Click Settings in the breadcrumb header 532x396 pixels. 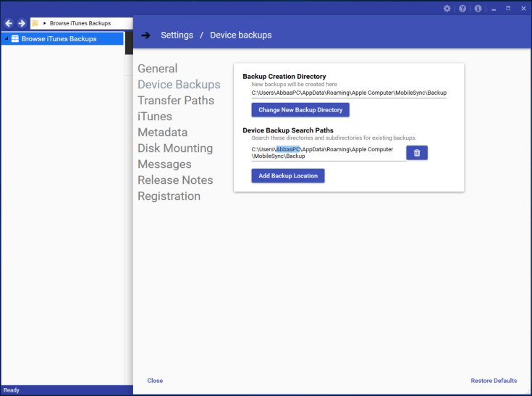click(177, 35)
